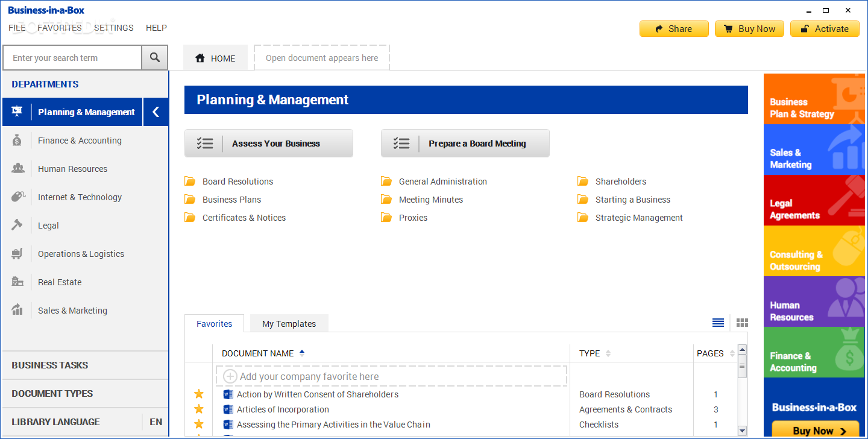The height and width of the screenshot is (439, 868).
Task: Go to the HOME tab
Action: coord(215,58)
